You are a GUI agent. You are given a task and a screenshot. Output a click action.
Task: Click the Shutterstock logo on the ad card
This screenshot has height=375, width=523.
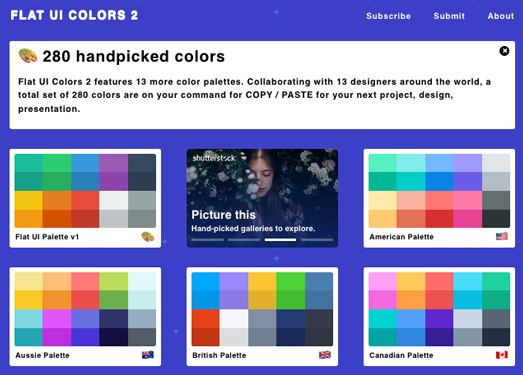214,158
